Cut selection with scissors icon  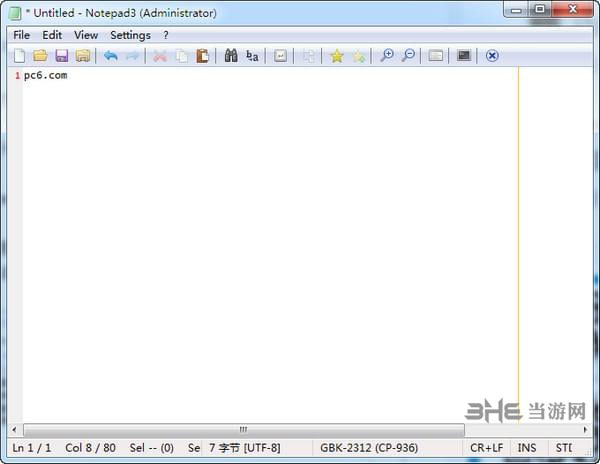(x=160, y=56)
